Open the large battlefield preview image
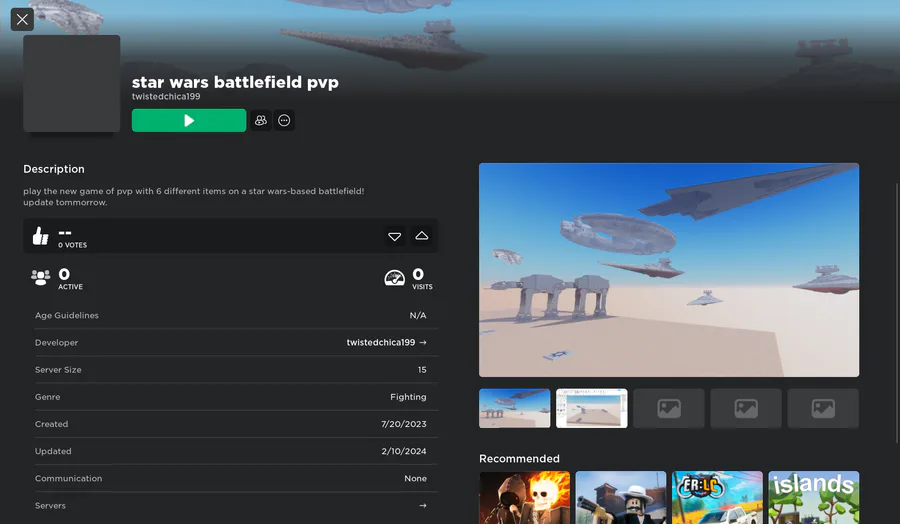The image size is (900, 524). coord(669,270)
